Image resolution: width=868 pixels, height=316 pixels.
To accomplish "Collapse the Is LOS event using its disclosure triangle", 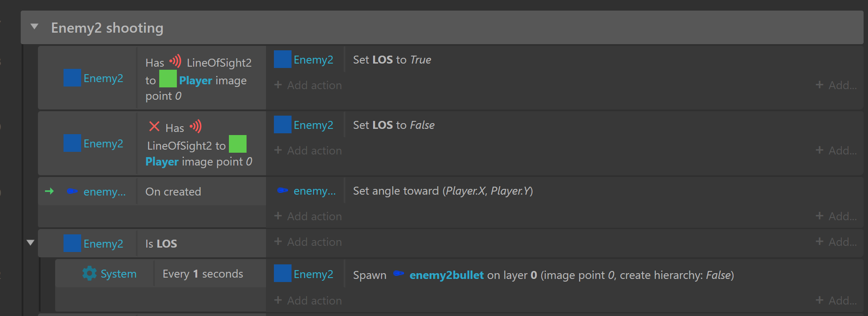I will [30, 242].
